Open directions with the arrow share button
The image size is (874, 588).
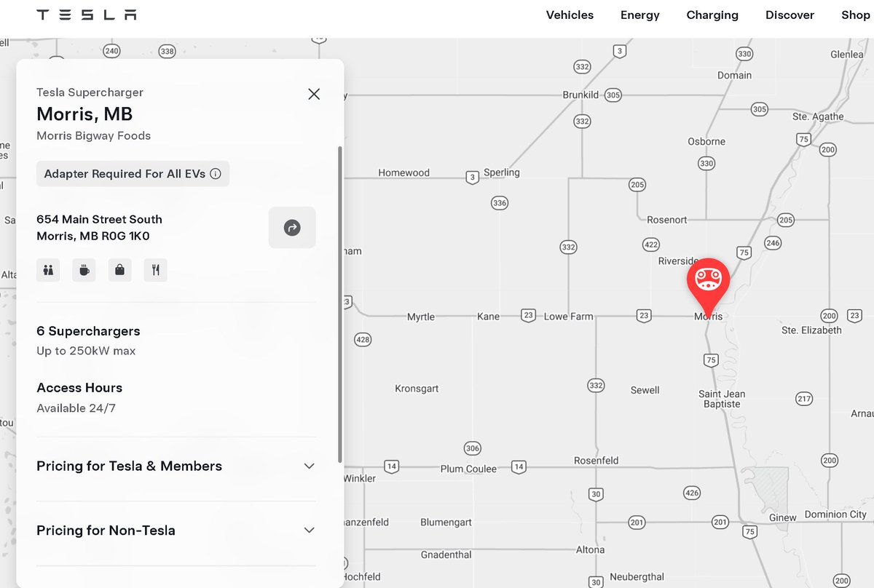coord(292,228)
